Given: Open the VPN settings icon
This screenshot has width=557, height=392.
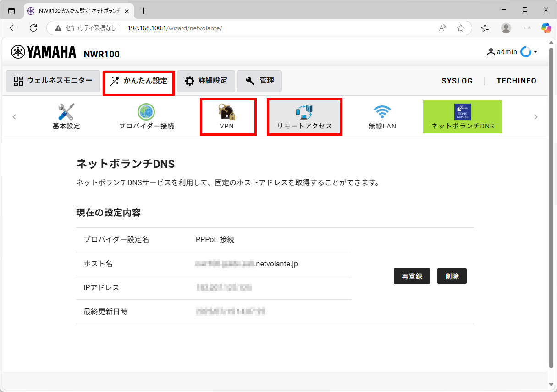Looking at the screenshot, I should [228, 116].
